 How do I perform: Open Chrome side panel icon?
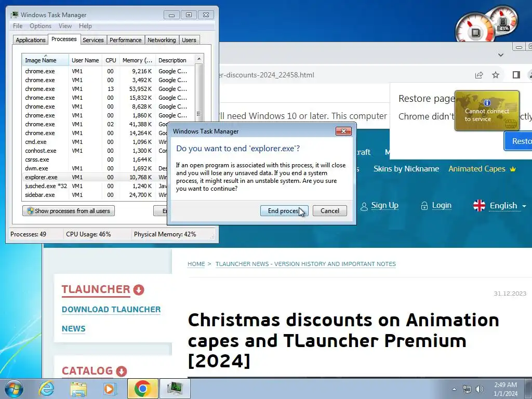pyautogui.click(x=516, y=75)
